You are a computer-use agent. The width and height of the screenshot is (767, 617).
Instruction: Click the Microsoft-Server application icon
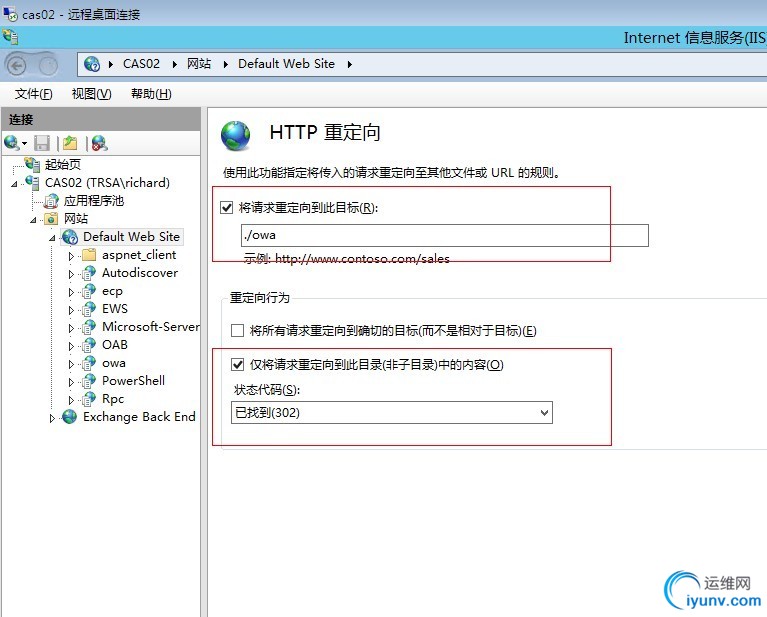(x=89, y=327)
